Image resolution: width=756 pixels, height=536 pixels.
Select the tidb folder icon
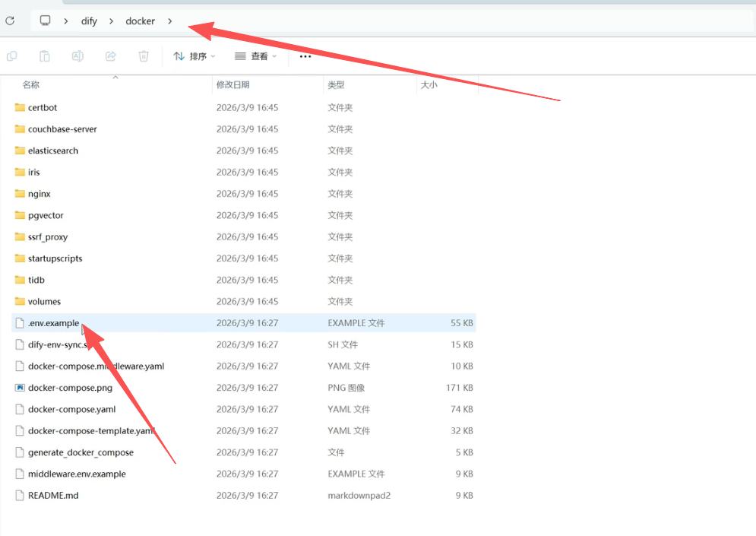point(20,280)
